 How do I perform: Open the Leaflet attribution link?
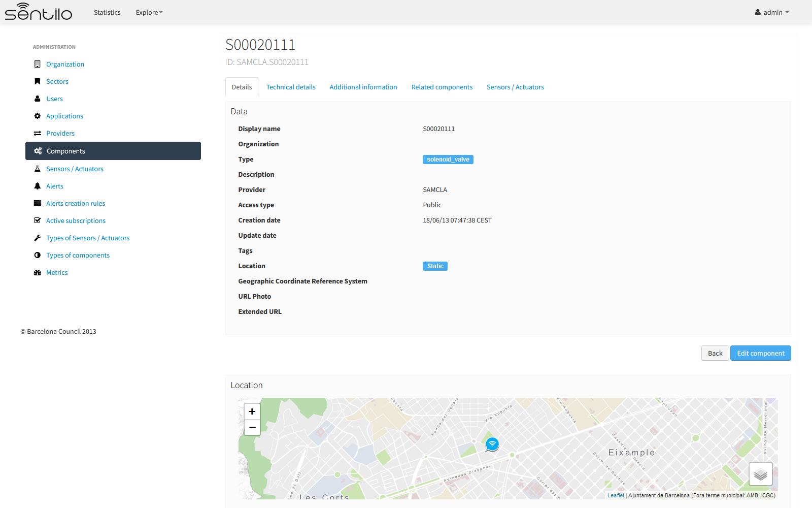(616, 495)
